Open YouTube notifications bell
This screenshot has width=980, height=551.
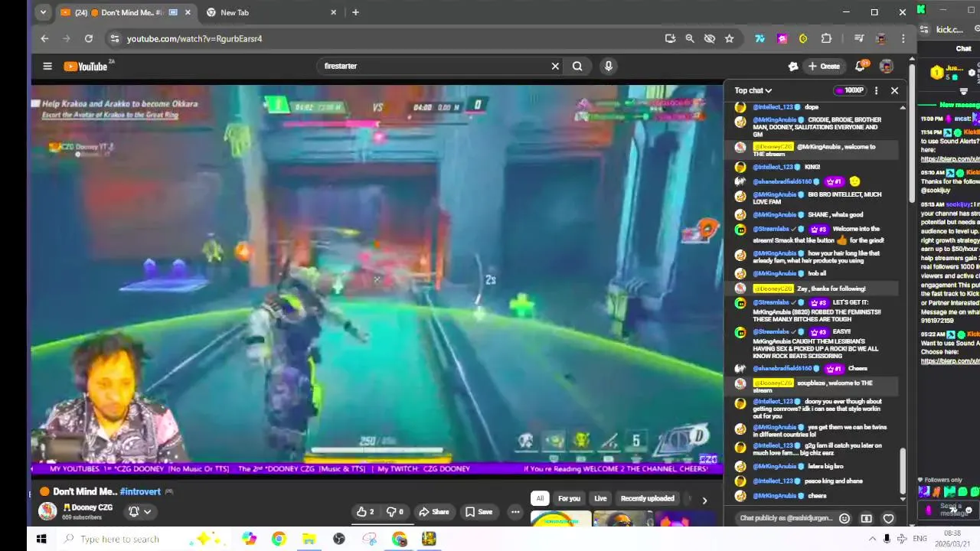861,66
